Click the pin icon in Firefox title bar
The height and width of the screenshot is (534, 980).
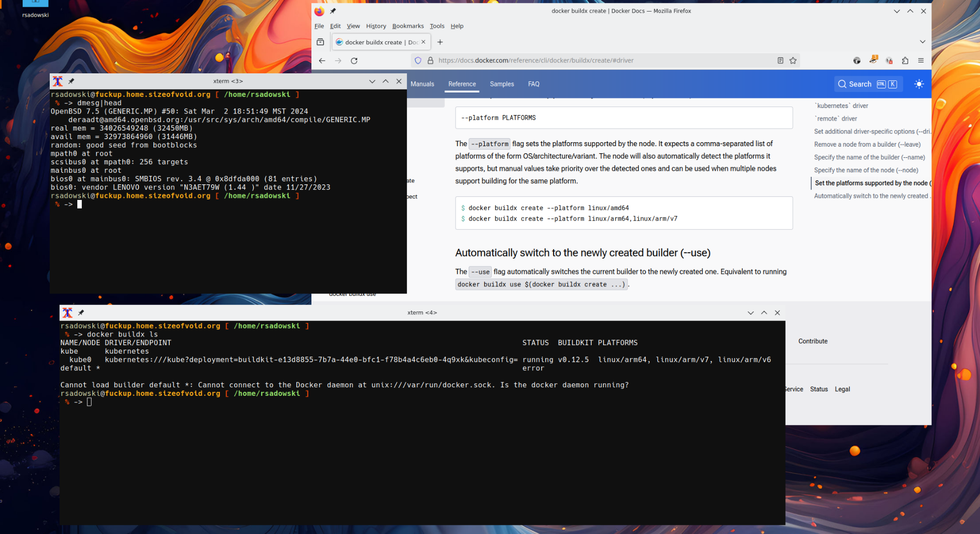click(x=333, y=11)
